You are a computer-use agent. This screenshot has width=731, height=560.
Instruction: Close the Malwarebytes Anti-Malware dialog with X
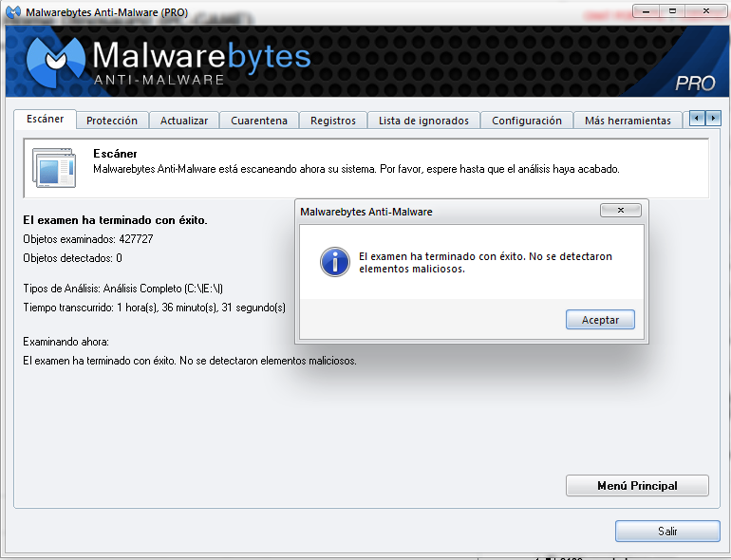pyautogui.click(x=621, y=211)
